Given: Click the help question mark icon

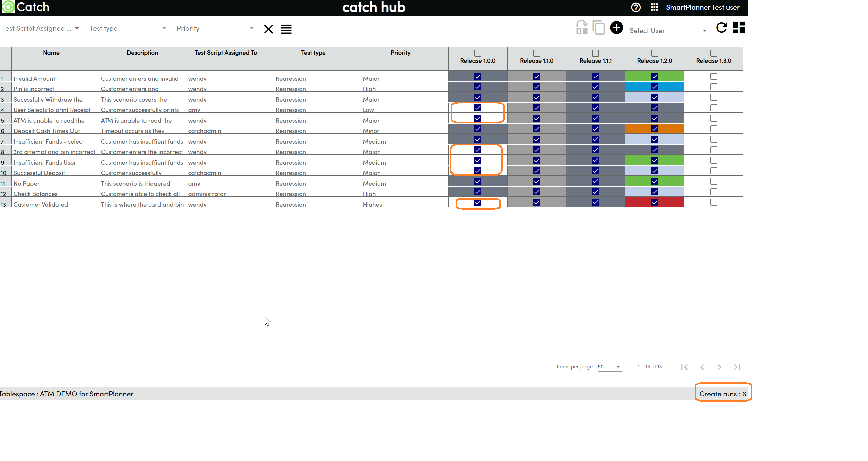Looking at the screenshot, I should pos(635,7).
